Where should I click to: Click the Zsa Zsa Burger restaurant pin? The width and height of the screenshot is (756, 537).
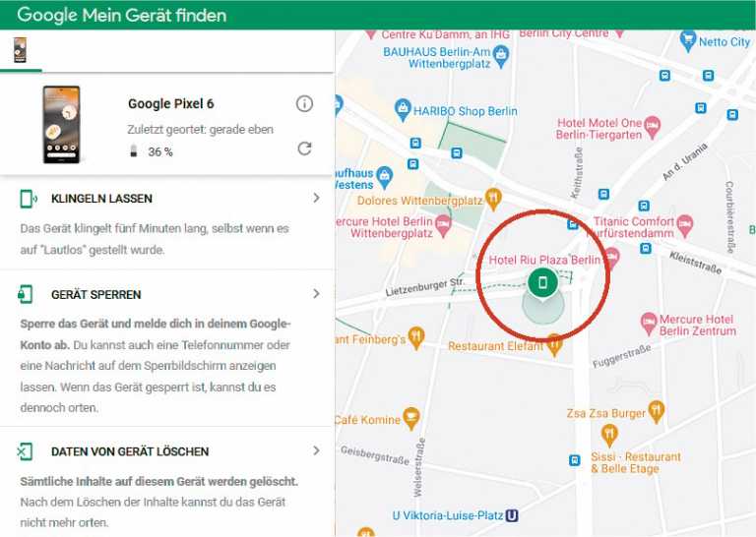point(657,412)
